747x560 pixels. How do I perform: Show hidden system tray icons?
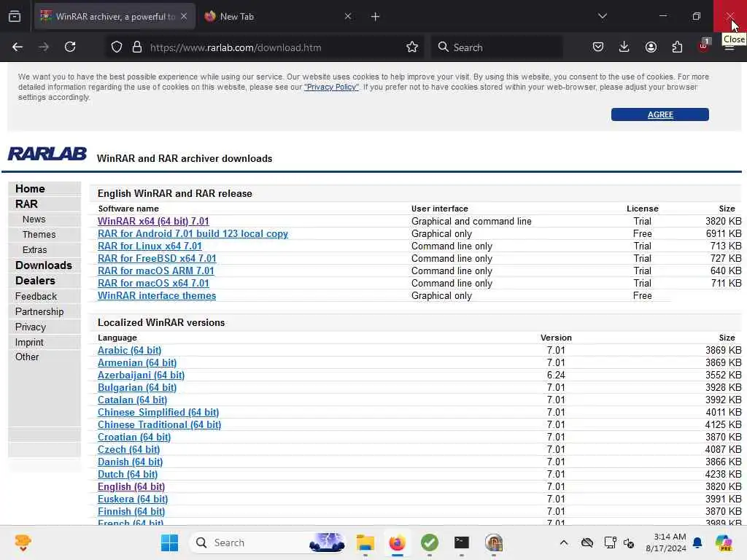564,542
